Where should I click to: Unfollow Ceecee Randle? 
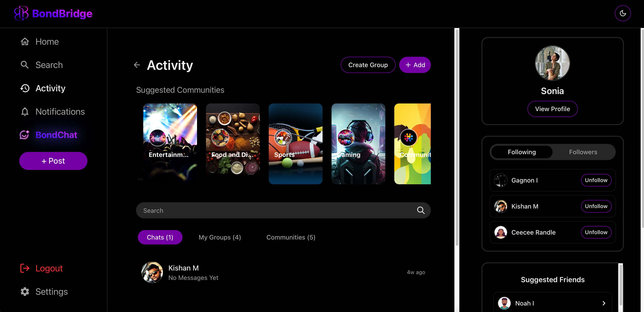pos(596,232)
